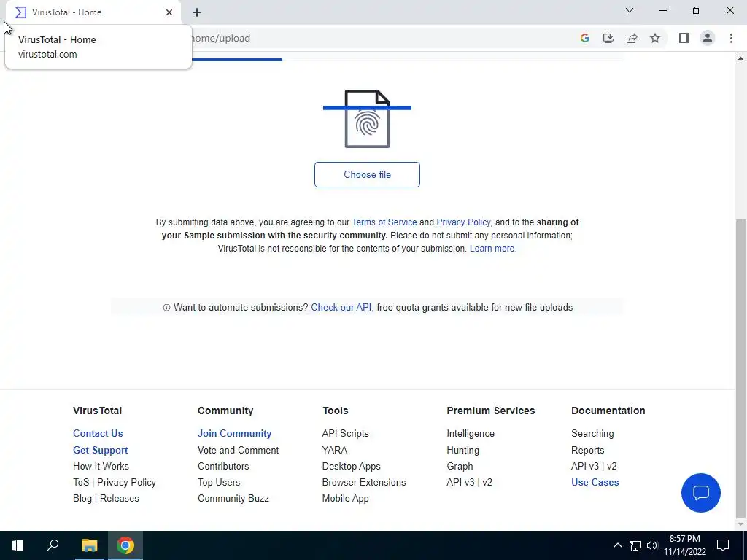Click the Check our API link
Viewport: 747px width, 560px height.
tap(341, 308)
